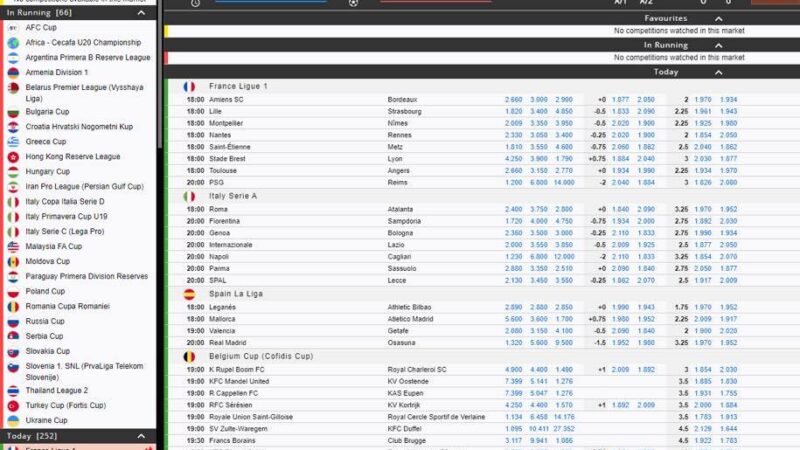Open Italy Copa Italia Serie D league
800x450 pixels.
tap(65, 202)
